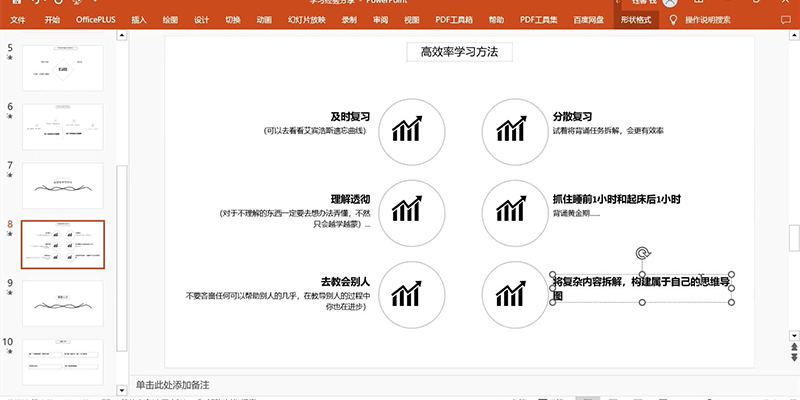Click the rotate handle above the selected text box
800x400 pixels.
644,254
